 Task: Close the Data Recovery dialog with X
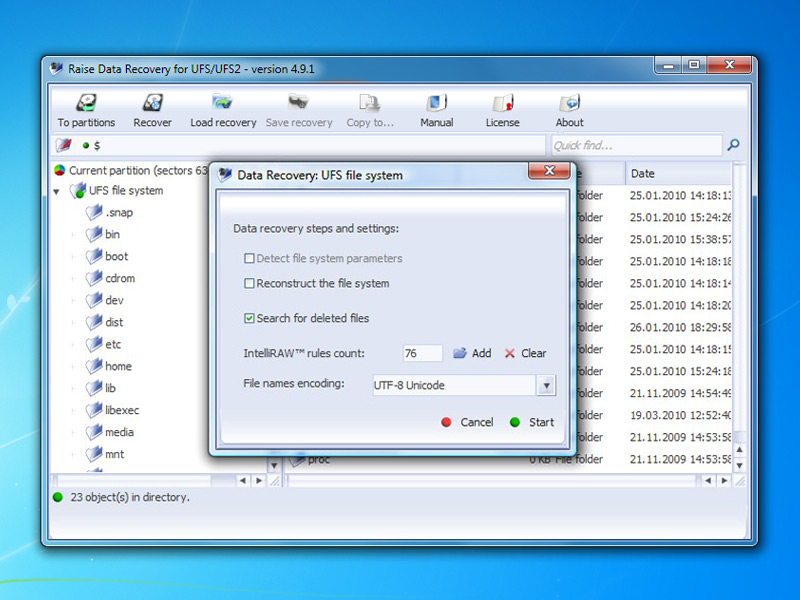(549, 171)
